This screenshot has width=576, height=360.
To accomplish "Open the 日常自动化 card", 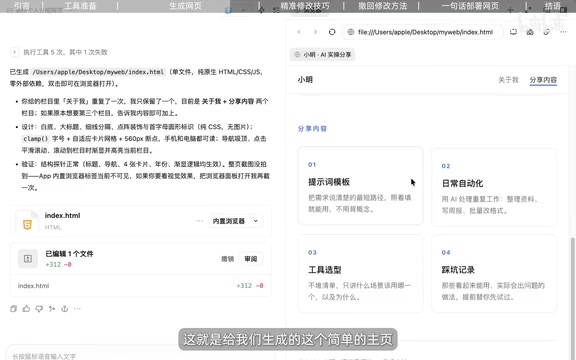I will click(x=494, y=187).
